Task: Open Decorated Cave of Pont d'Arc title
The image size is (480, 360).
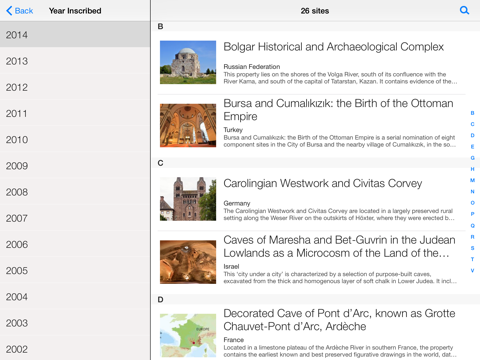Action: click(x=339, y=320)
